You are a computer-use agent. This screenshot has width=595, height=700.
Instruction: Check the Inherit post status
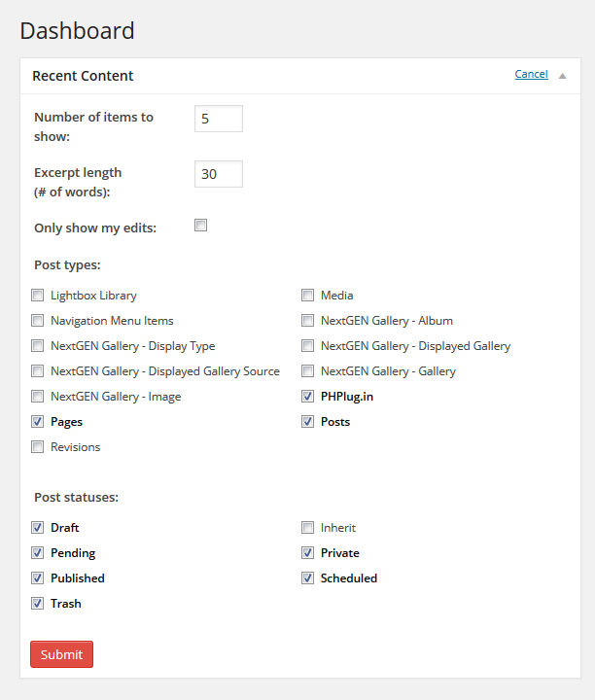[307, 528]
